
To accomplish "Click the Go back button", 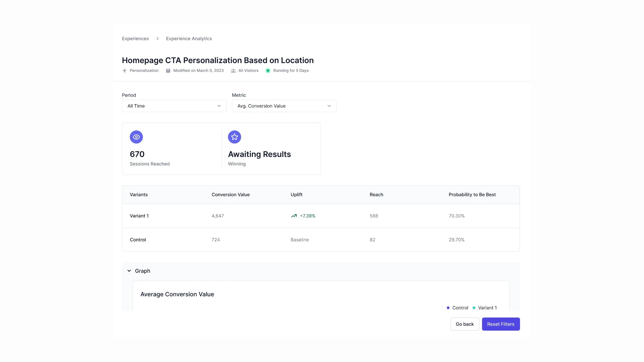I will pos(465,324).
